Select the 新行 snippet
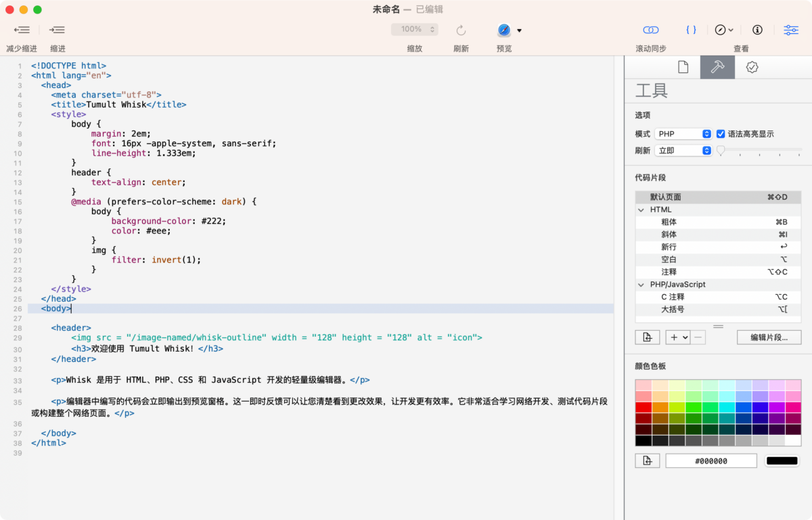 click(x=718, y=247)
